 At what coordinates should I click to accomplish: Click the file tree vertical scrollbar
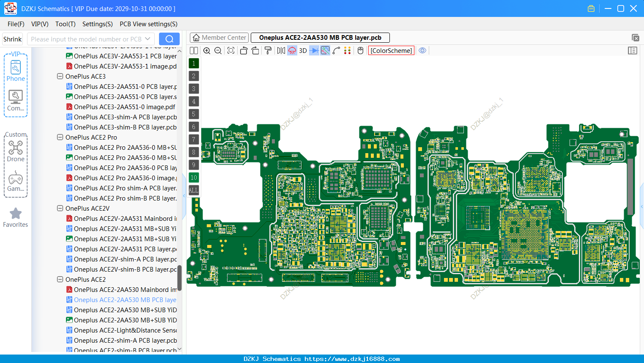click(179, 278)
